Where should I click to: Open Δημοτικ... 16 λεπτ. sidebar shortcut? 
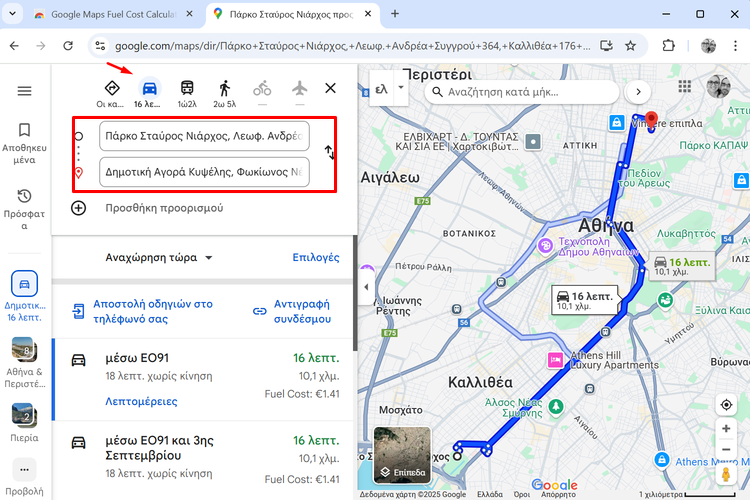[x=24, y=296]
